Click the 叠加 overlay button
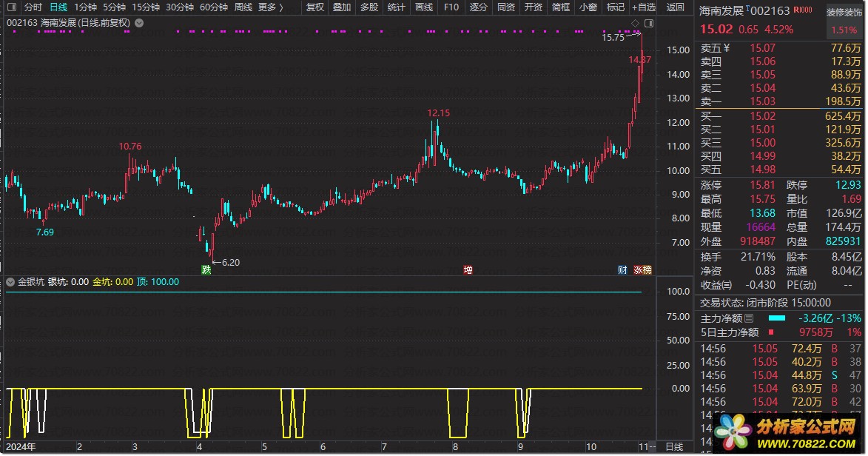This screenshot has width=868, height=456. (x=342, y=7)
